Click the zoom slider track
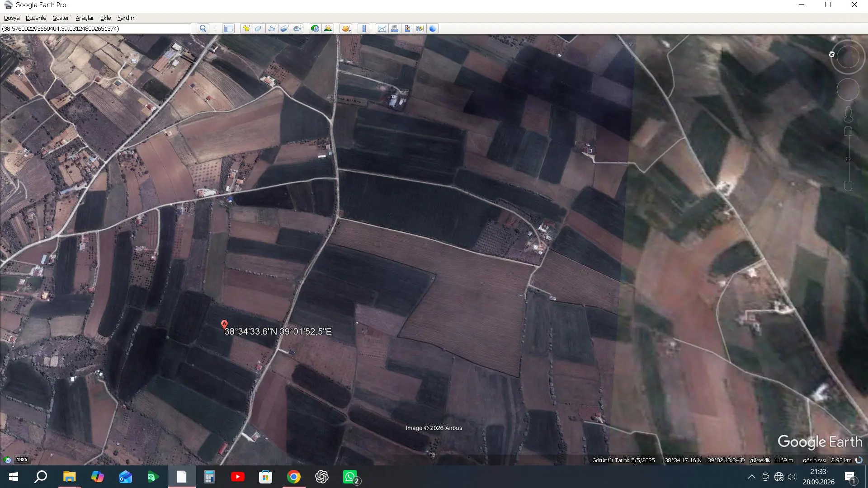Screen dimensions: 868x488 click(848, 159)
